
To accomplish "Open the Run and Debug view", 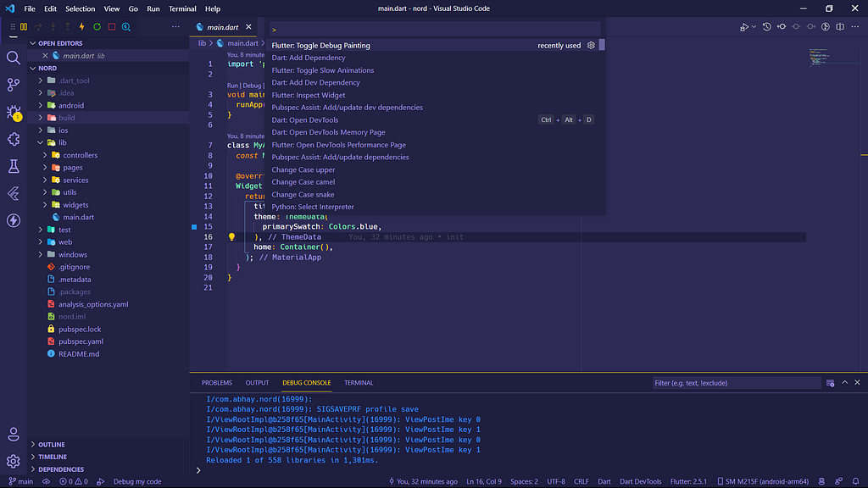I will click(14, 113).
